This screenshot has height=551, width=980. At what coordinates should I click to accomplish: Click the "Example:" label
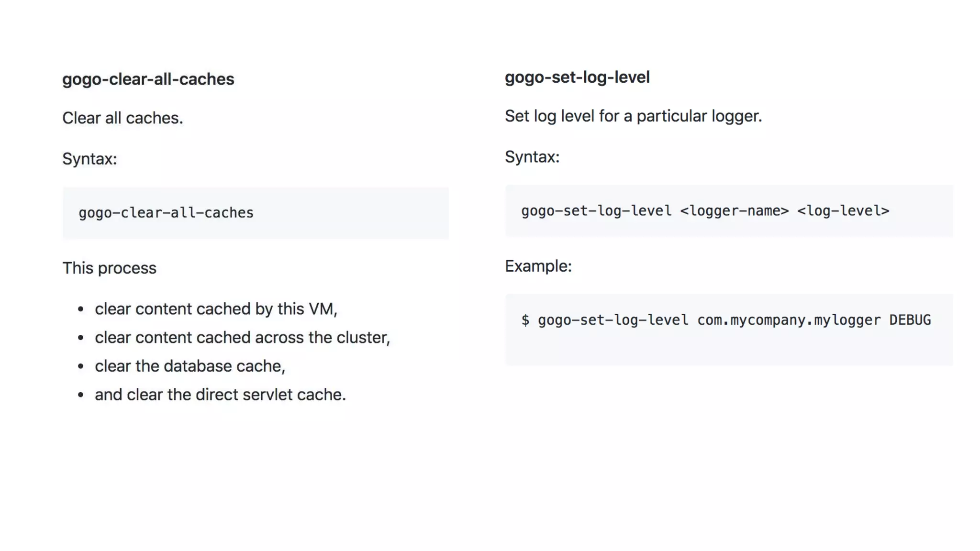538,266
